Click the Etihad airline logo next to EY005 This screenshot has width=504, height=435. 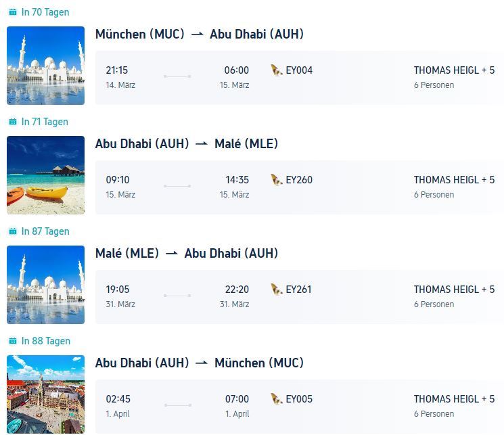point(276,399)
